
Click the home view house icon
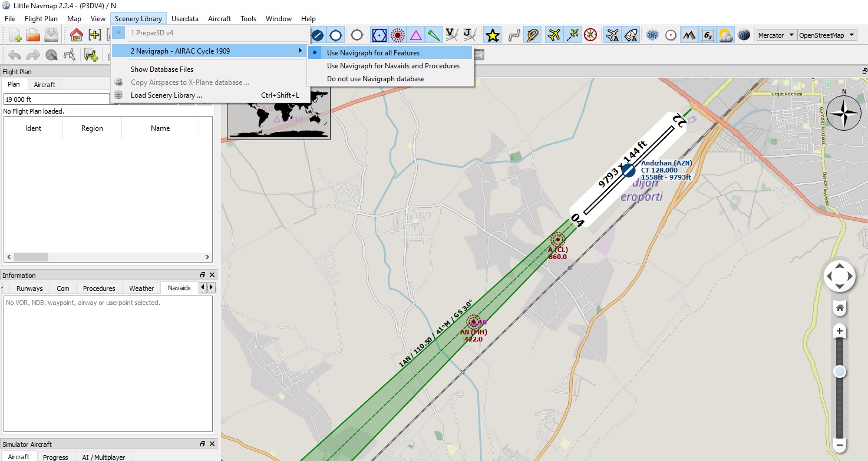coord(77,35)
